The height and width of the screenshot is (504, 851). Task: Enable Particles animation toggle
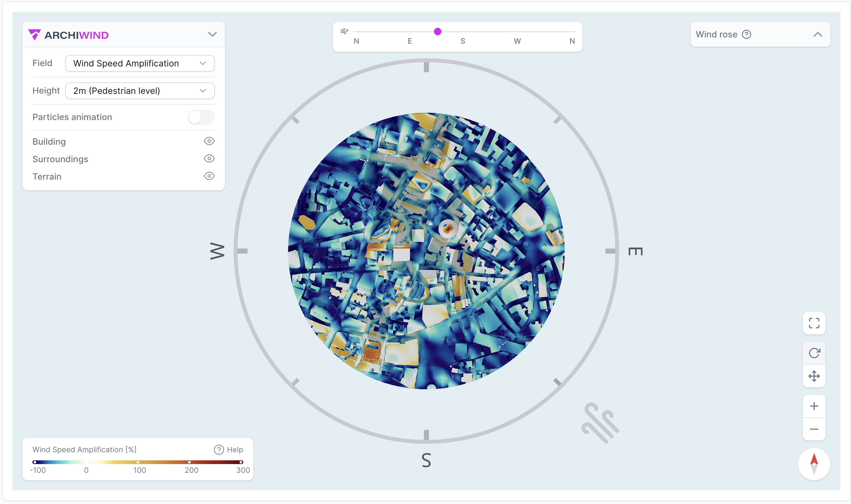pos(201,117)
